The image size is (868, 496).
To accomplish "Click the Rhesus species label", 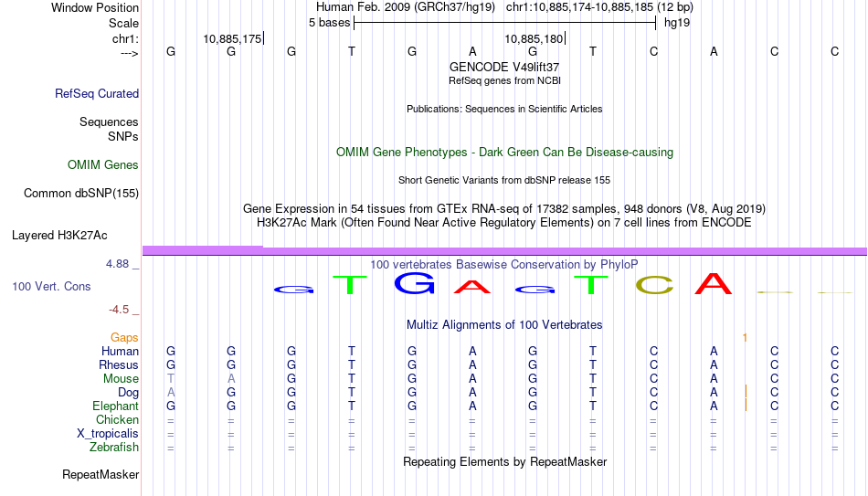I will [119, 365].
